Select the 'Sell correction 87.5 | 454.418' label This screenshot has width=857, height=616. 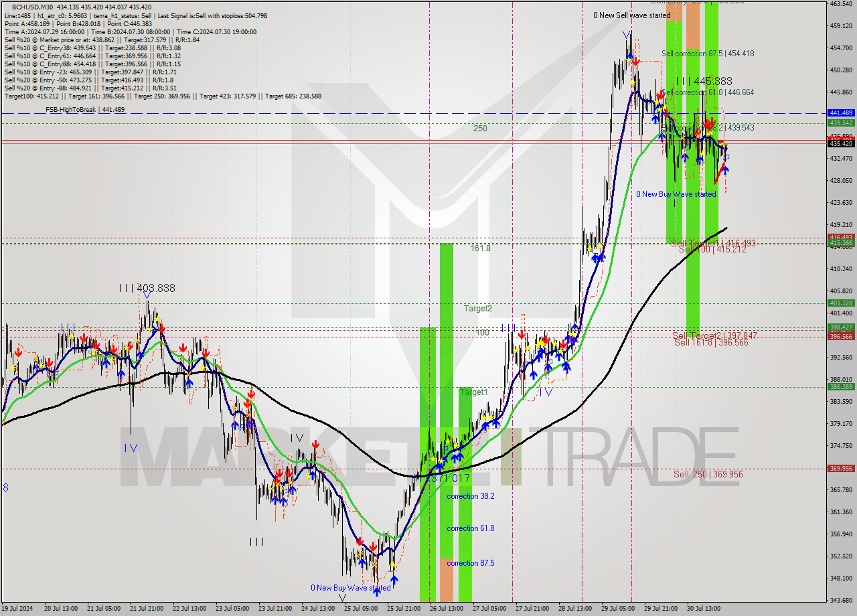[708, 54]
